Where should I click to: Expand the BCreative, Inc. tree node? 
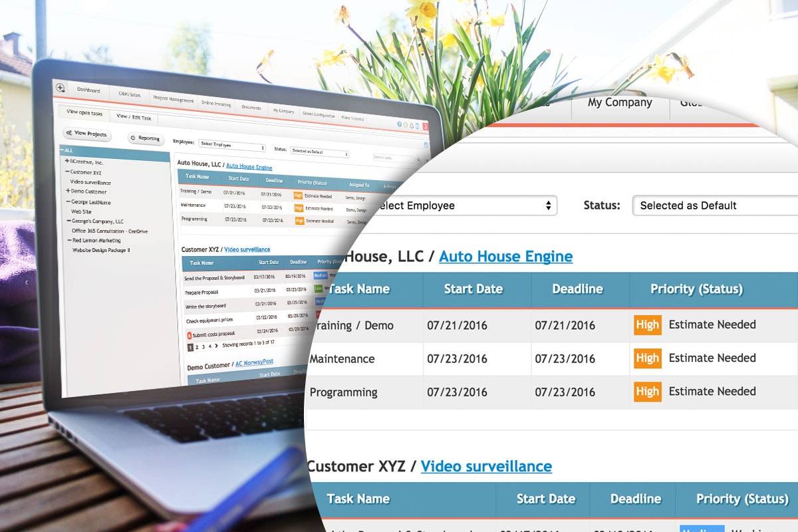point(66,161)
